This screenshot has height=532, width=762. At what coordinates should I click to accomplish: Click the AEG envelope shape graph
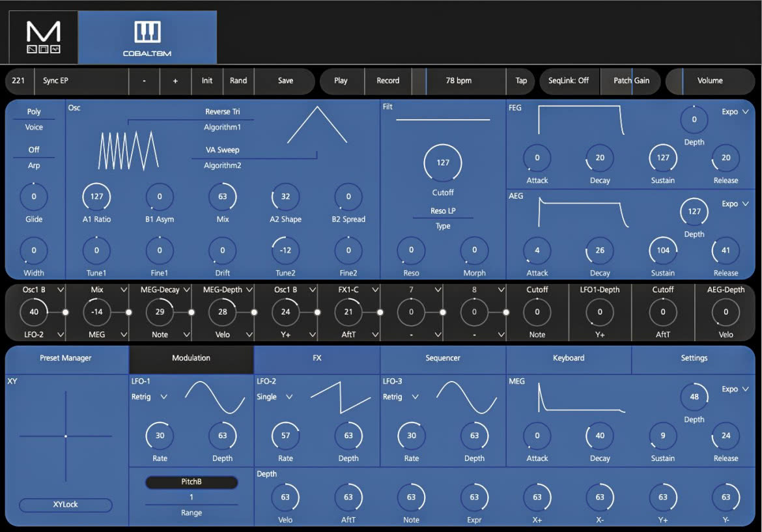[584, 212]
